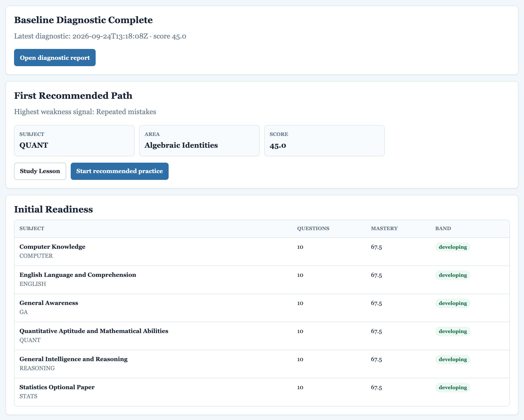524x420 pixels.
Task: Select the Statistics Optional Paper row
Action: pyautogui.click(x=262, y=392)
